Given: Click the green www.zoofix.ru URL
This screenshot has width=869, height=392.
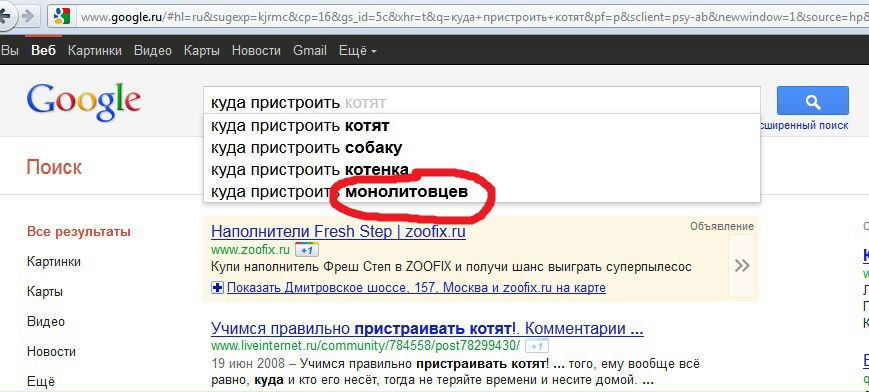Looking at the screenshot, I should pos(251,250).
